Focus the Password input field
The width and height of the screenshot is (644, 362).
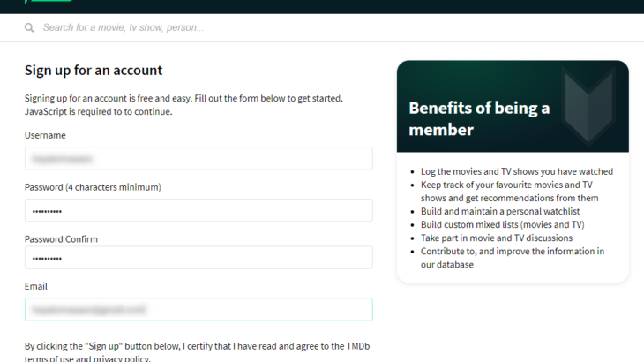[198, 211]
